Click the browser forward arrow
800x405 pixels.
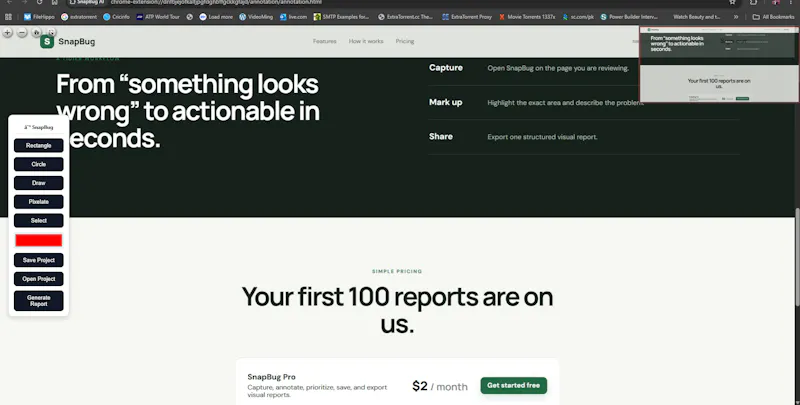[24, 2]
